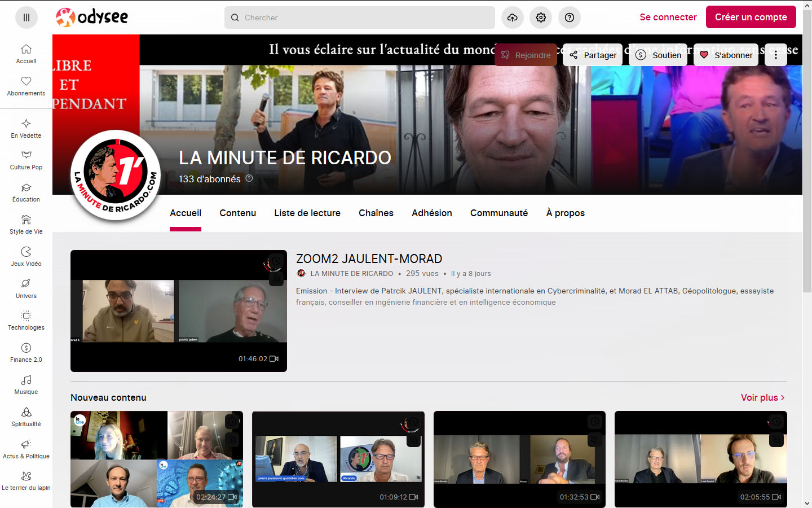Viewport: 812px width, 508px height.
Task: Go to the Odysee logo homepage
Action: (92, 17)
